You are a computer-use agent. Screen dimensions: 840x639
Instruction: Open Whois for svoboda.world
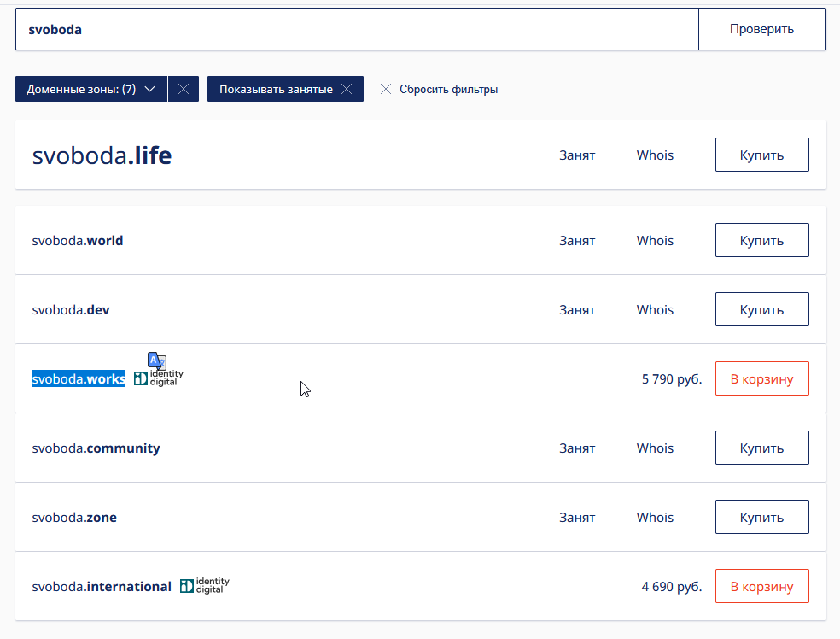[x=655, y=240]
